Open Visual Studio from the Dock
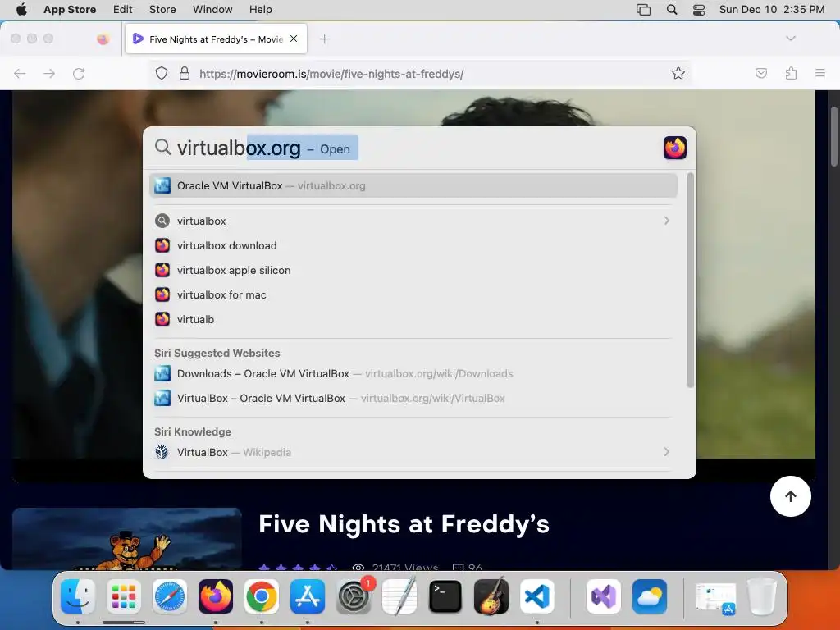Screen dimensions: 840x630 [x=604, y=596]
